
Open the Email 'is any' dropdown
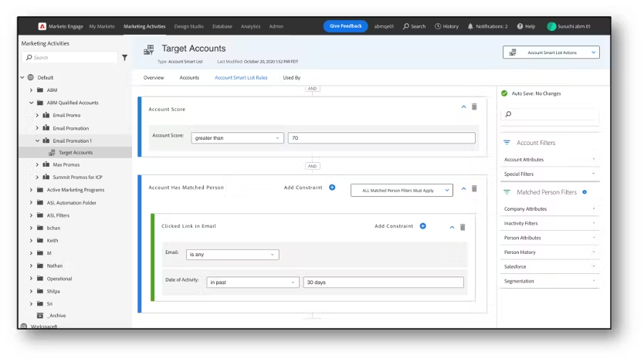pyautogui.click(x=232, y=255)
